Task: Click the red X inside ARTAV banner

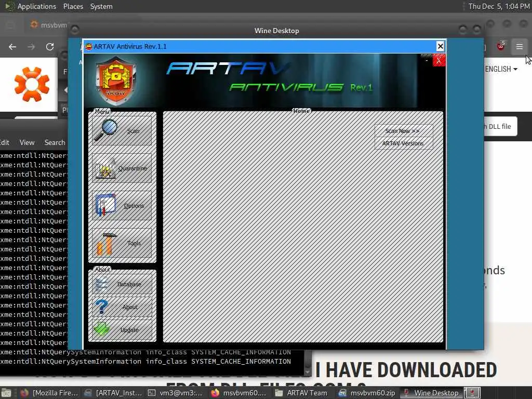Action: 438,60
